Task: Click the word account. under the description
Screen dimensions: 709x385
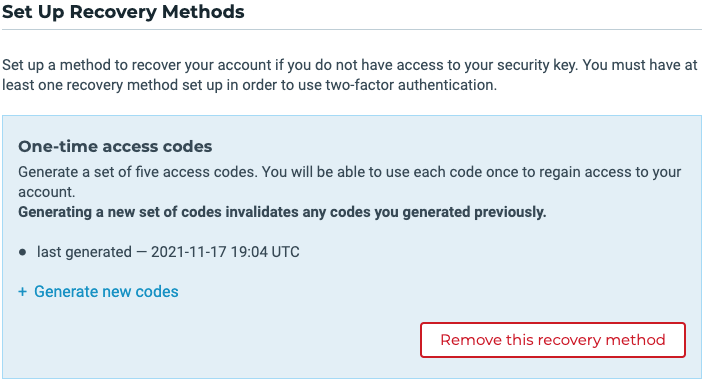Action: (47, 192)
